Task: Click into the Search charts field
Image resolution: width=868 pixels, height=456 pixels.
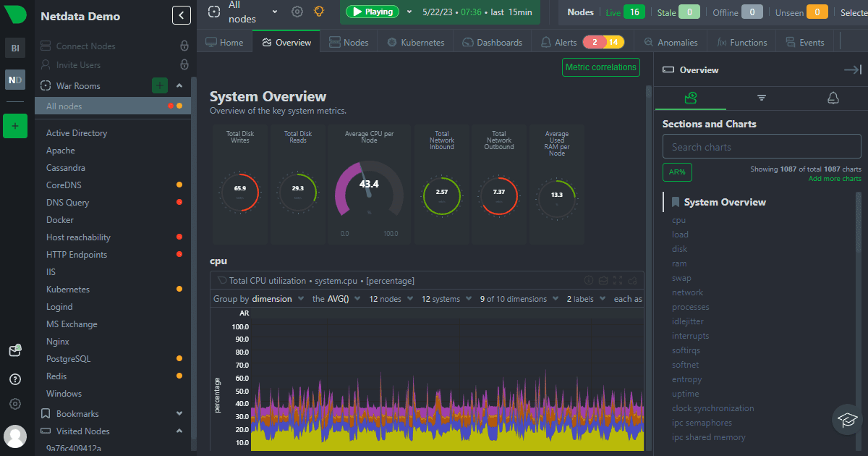Action: coord(761,147)
